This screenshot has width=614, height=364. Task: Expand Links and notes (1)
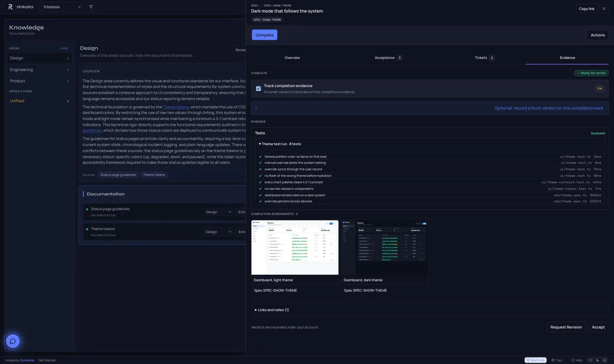coord(272,310)
